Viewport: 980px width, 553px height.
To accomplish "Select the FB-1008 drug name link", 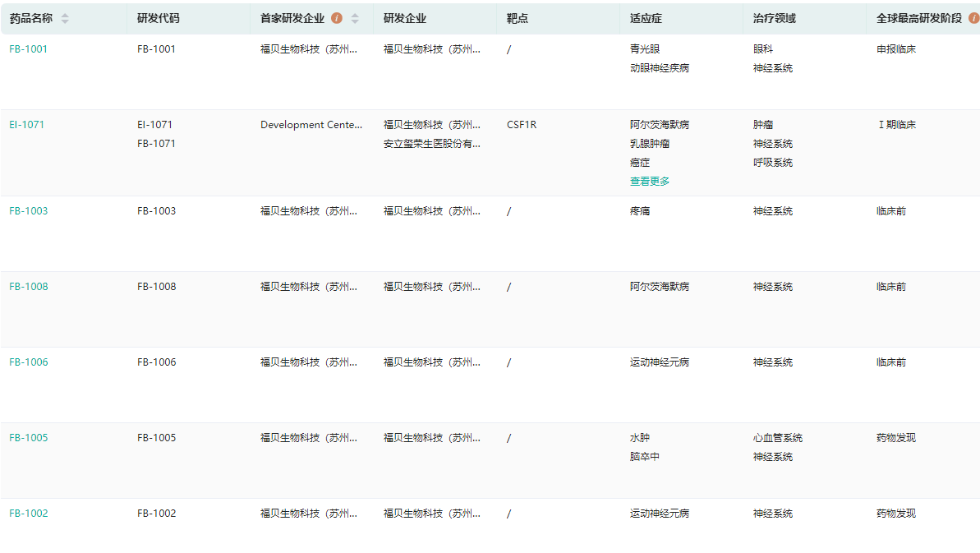I will click(x=29, y=287).
